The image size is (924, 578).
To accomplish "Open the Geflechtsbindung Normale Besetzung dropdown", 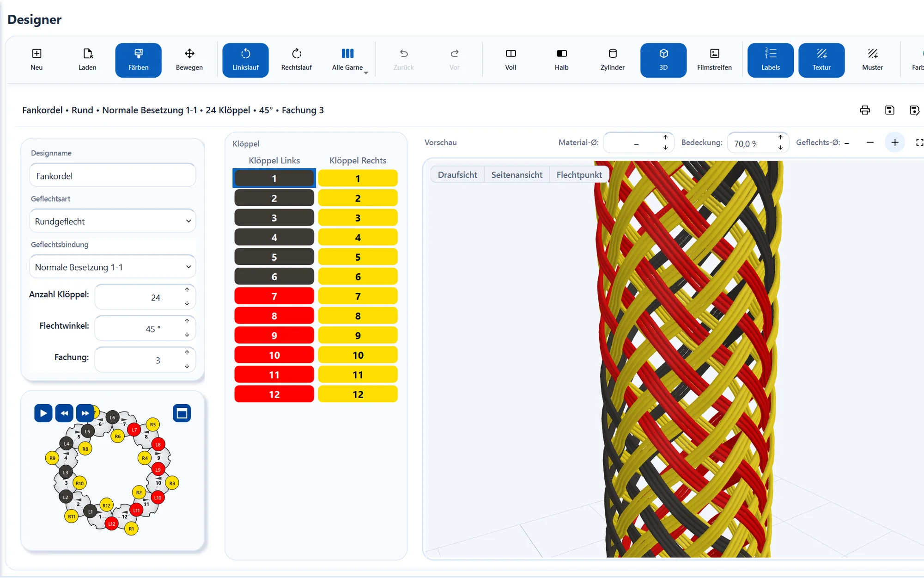I will [112, 267].
